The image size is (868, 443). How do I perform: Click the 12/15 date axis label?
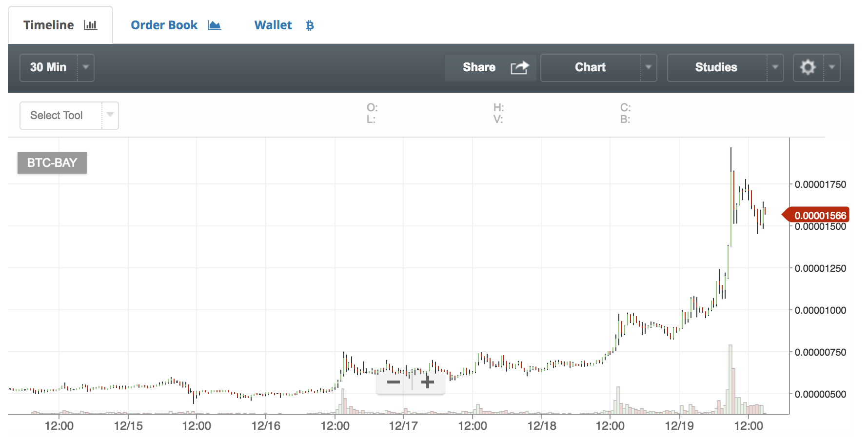pos(128,426)
